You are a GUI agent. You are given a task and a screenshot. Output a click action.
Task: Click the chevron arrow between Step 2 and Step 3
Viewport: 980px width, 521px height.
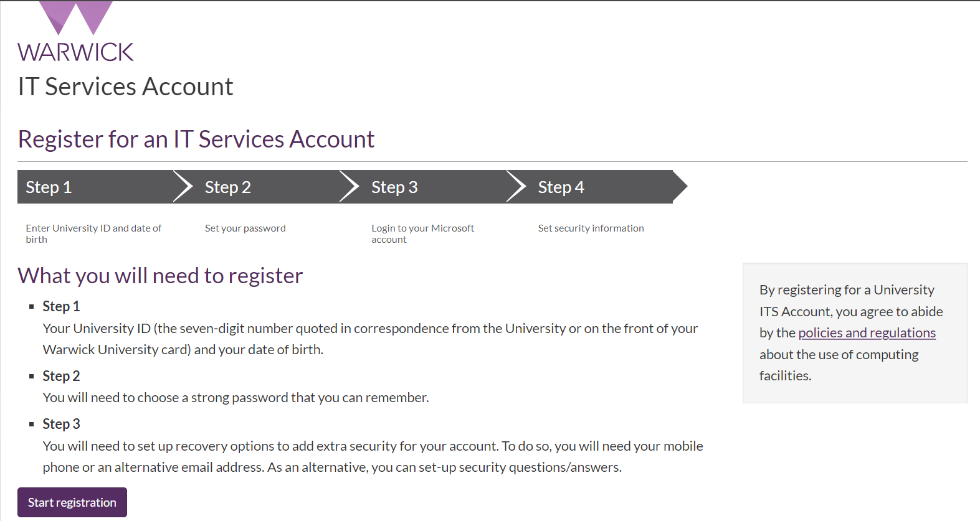[x=350, y=187]
